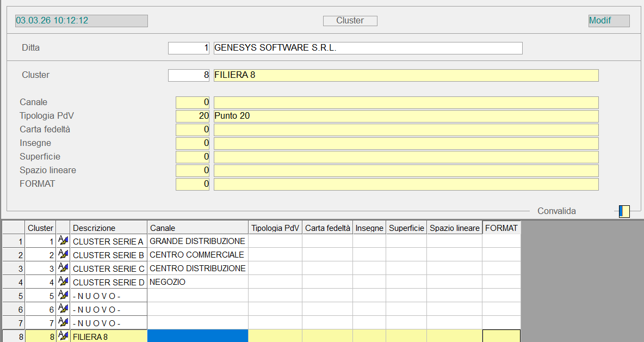Click edit icon for CLUSTER SERIE A row
Image resolution: width=644 pixels, height=342 pixels.
tap(63, 241)
